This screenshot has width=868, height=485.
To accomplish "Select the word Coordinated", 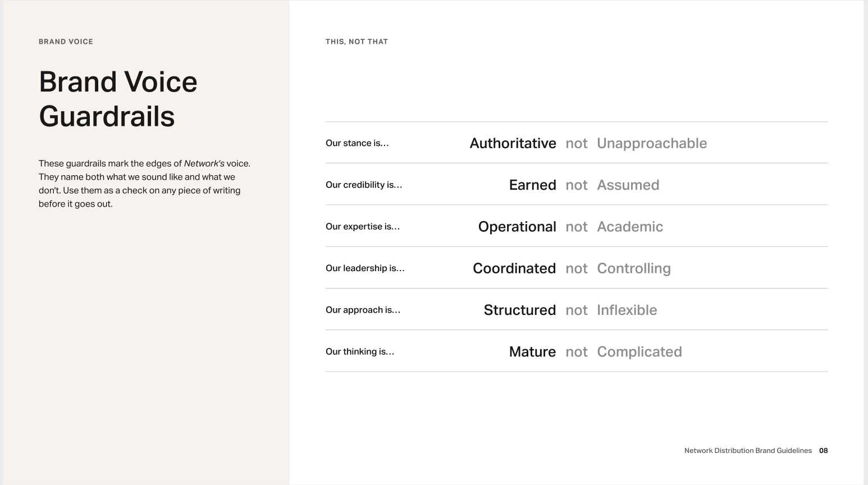I will (x=514, y=268).
